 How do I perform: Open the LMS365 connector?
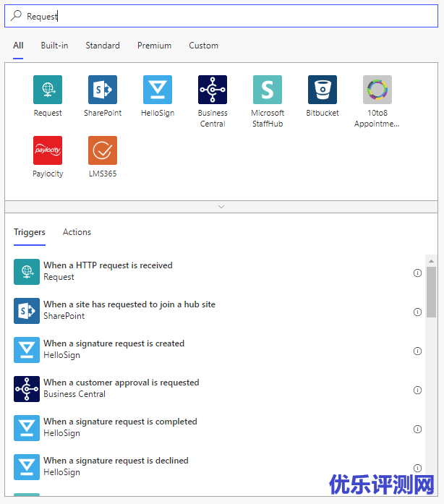(x=103, y=150)
